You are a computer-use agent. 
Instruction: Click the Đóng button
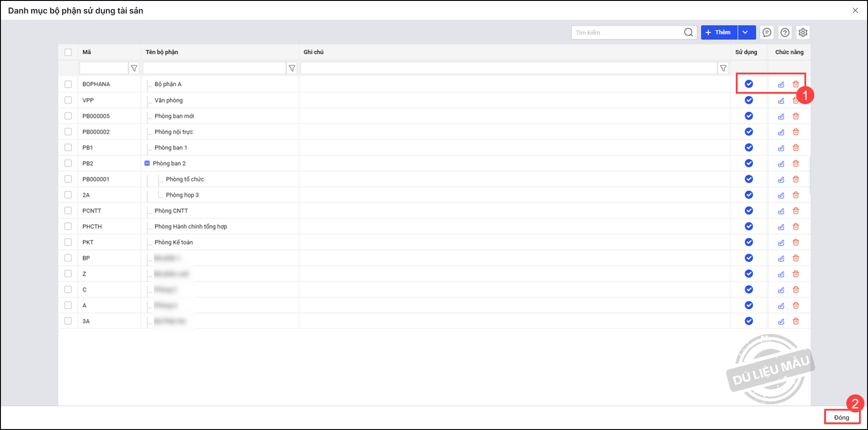coord(842,417)
